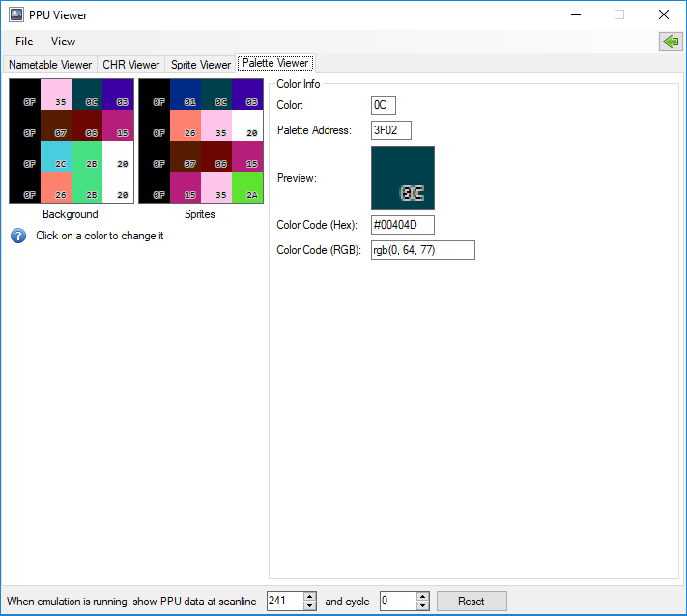The height and width of the screenshot is (616, 687).
Task: Click the Color field showing 0C
Action: click(x=384, y=105)
